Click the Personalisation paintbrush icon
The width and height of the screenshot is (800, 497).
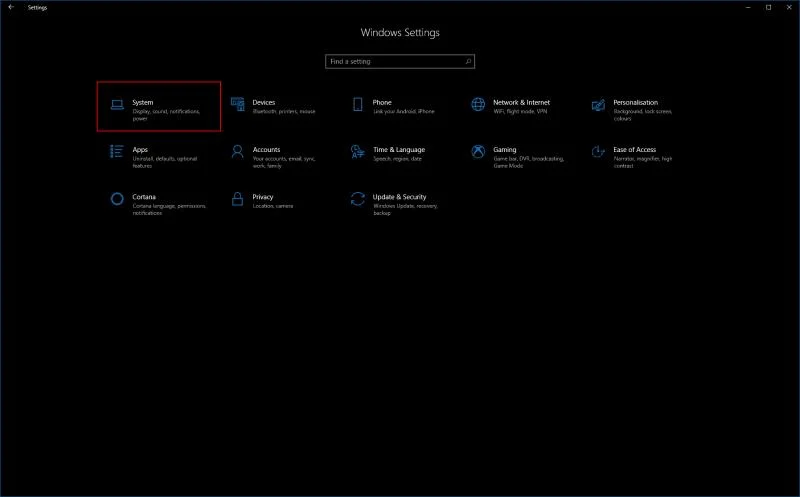(x=598, y=105)
